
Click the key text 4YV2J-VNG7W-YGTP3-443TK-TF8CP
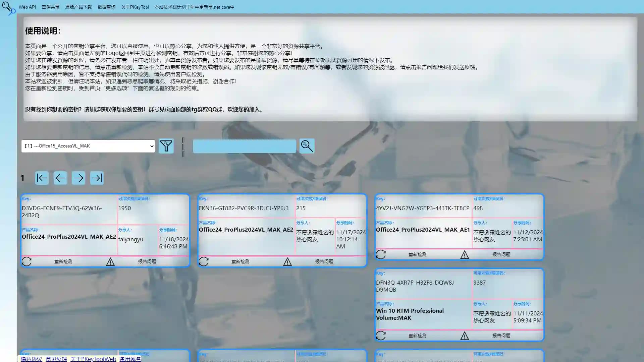pos(423,208)
